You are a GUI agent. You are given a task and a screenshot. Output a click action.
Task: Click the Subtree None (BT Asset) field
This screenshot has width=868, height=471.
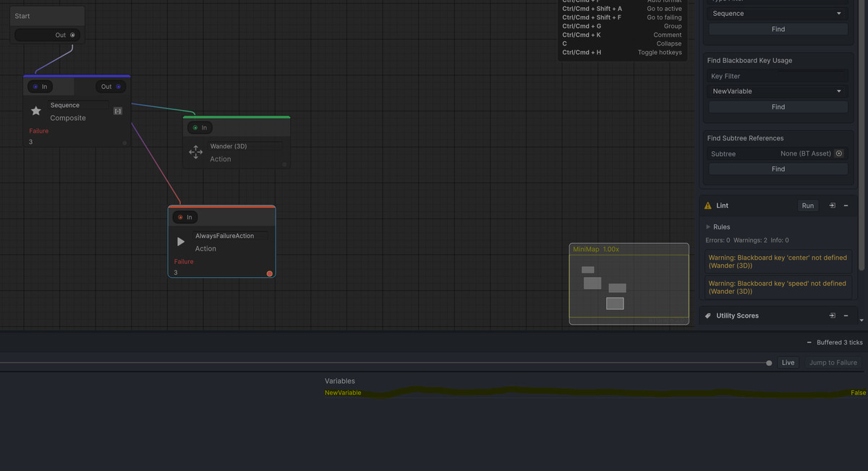[806, 153]
